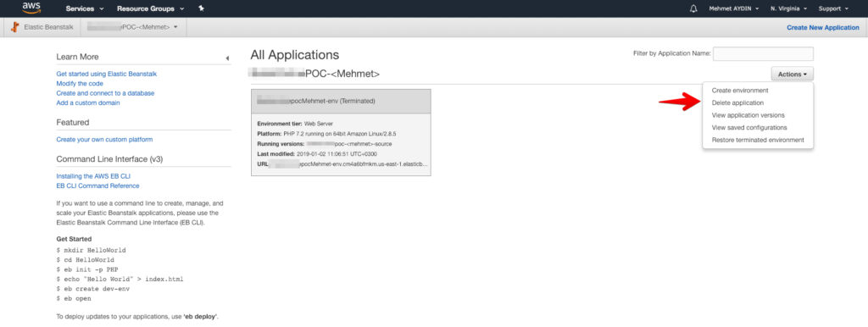This screenshot has width=868, height=327.
Task: Open the N. Virginia region selector
Action: (x=788, y=8)
